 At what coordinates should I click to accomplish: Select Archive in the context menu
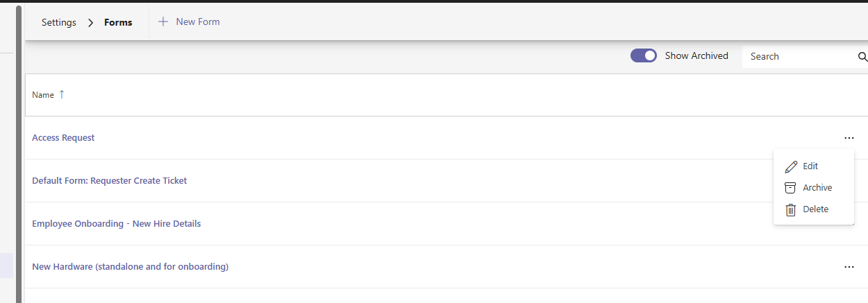817,188
